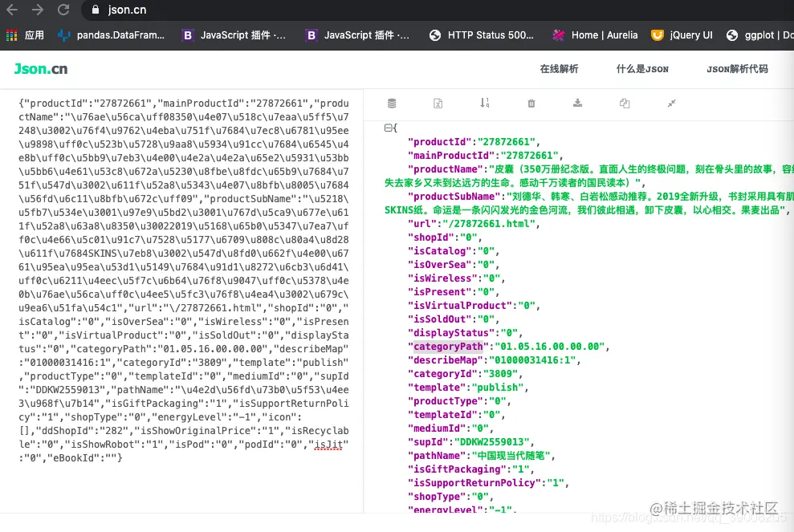This screenshot has height=532, width=794.
Task: Click the copy JSON icon
Action: 625,104
